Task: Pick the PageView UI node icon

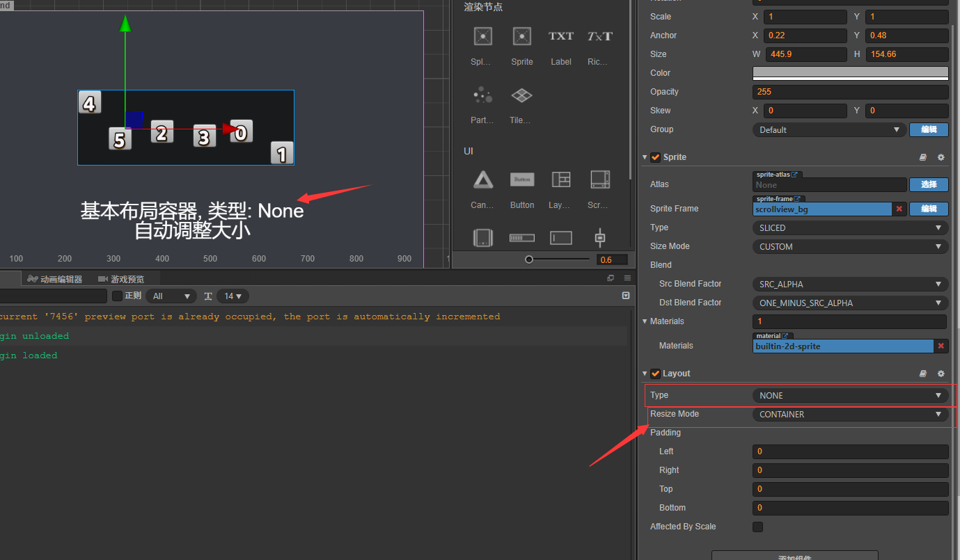Action: [483, 238]
